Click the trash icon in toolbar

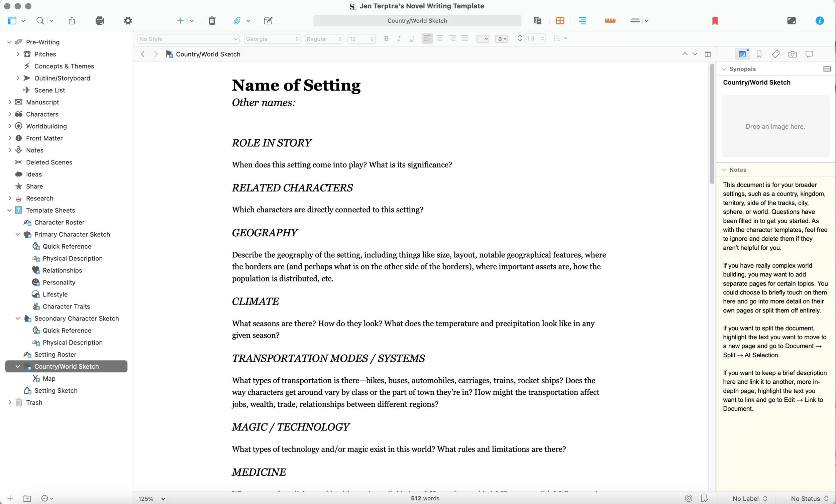212,21
